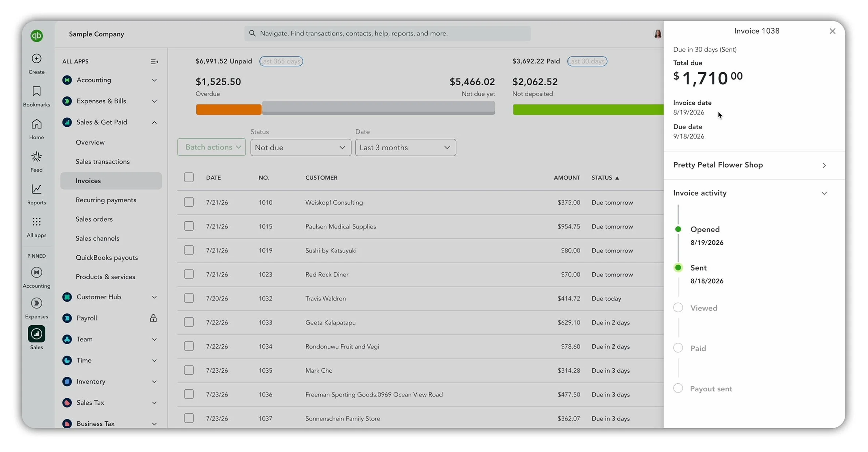This screenshot has height=452, width=868.
Task: Toggle the select-all invoices checkbox
Action: click(x=189, y=177)
